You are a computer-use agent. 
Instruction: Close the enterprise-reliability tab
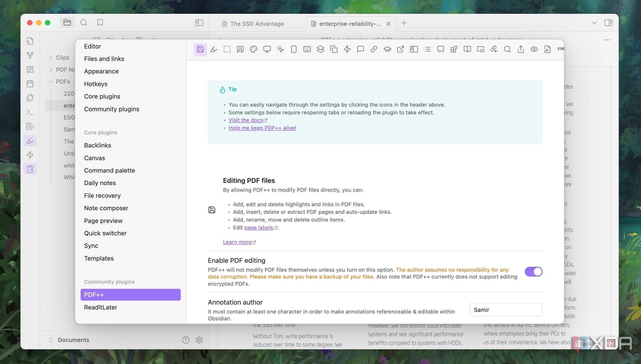(388, 24)
